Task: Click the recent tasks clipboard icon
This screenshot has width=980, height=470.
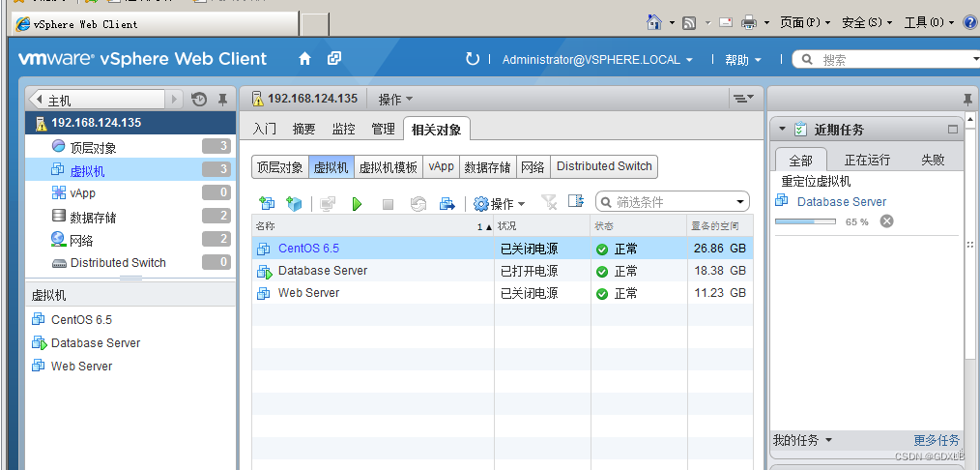Action: (800, 130)
